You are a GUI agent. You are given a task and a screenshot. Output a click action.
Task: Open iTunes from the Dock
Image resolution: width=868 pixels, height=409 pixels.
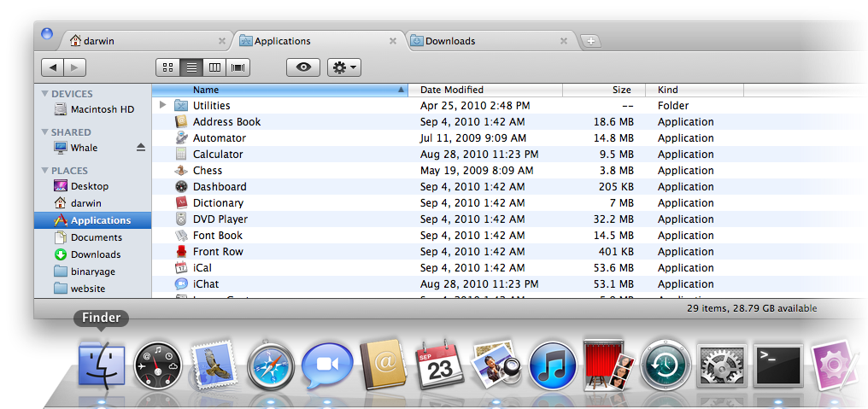(553, 365)
